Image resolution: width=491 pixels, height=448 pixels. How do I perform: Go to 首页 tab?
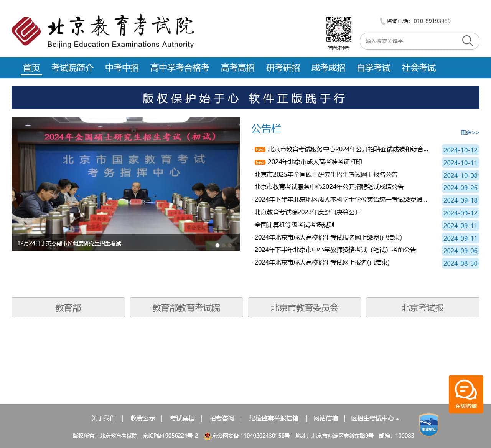31,68
